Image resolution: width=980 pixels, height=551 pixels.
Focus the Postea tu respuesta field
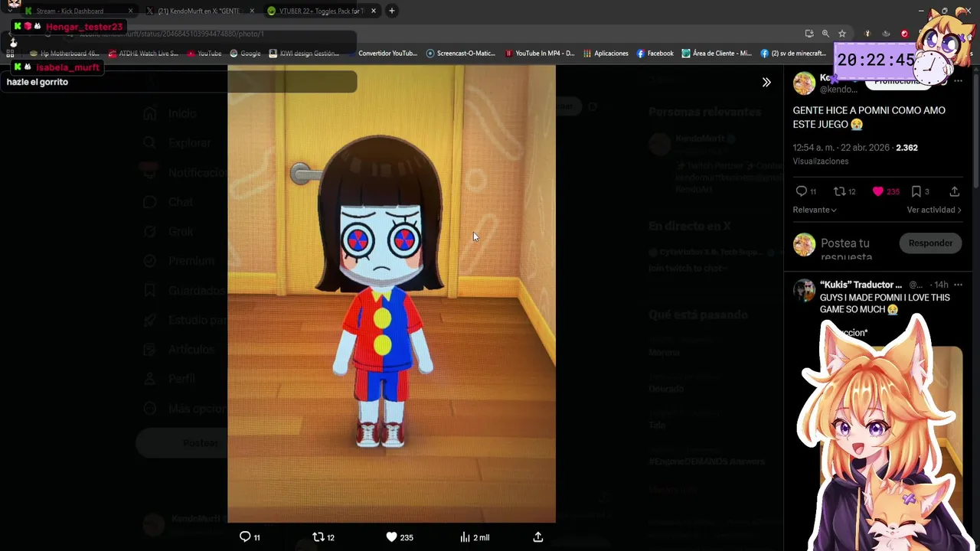click(846, 249)
